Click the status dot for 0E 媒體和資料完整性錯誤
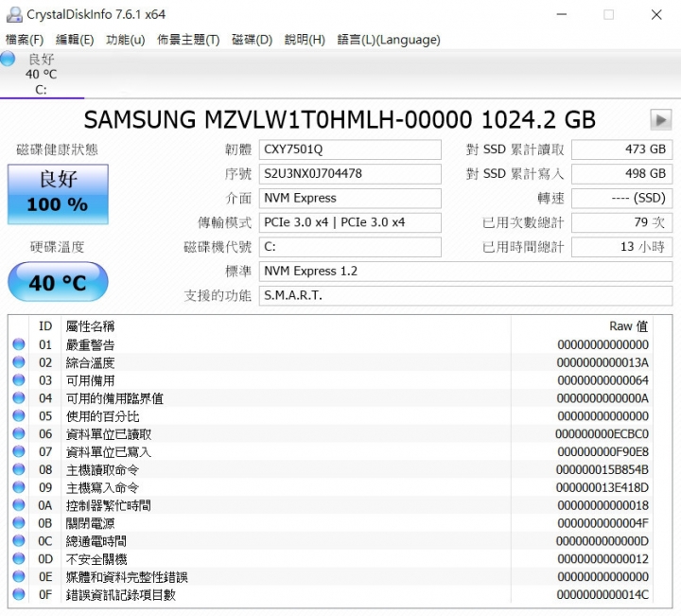Screen dimensions: 681x616 [19, 576]
